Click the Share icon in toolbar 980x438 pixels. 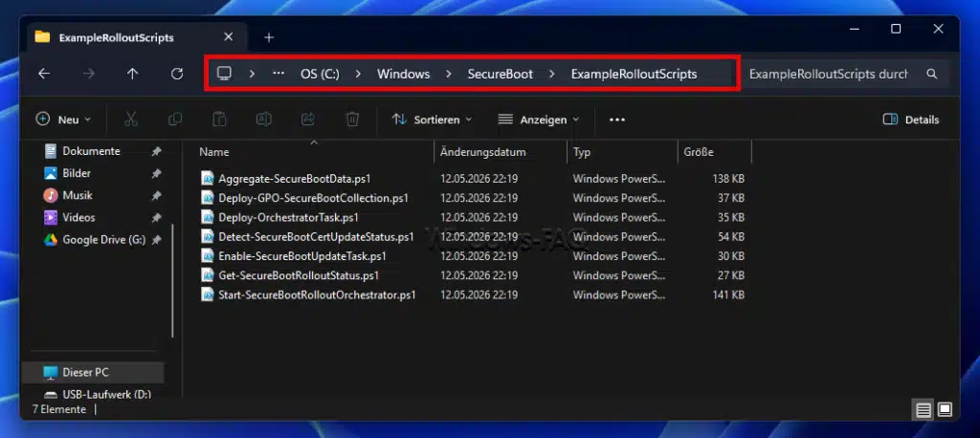point(308,120)
